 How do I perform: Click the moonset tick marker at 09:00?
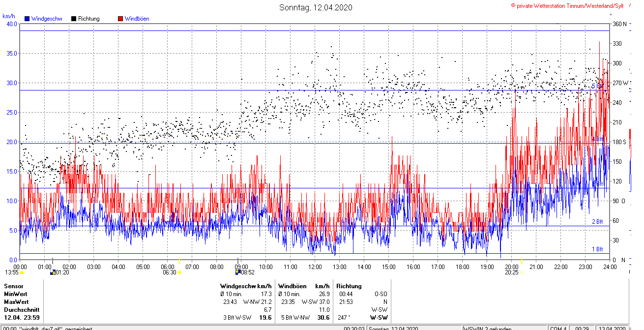238,261
